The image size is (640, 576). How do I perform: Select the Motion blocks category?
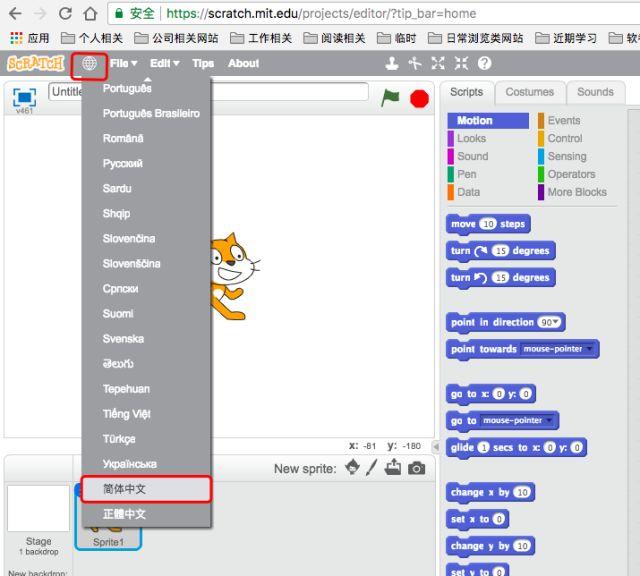(x=488, y=120)
